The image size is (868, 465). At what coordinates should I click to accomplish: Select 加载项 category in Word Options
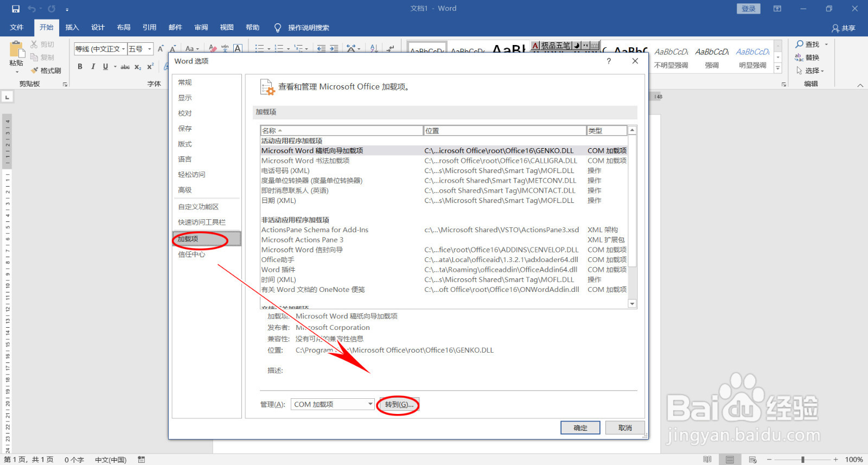pyautogui.click(x=207, y=239)
